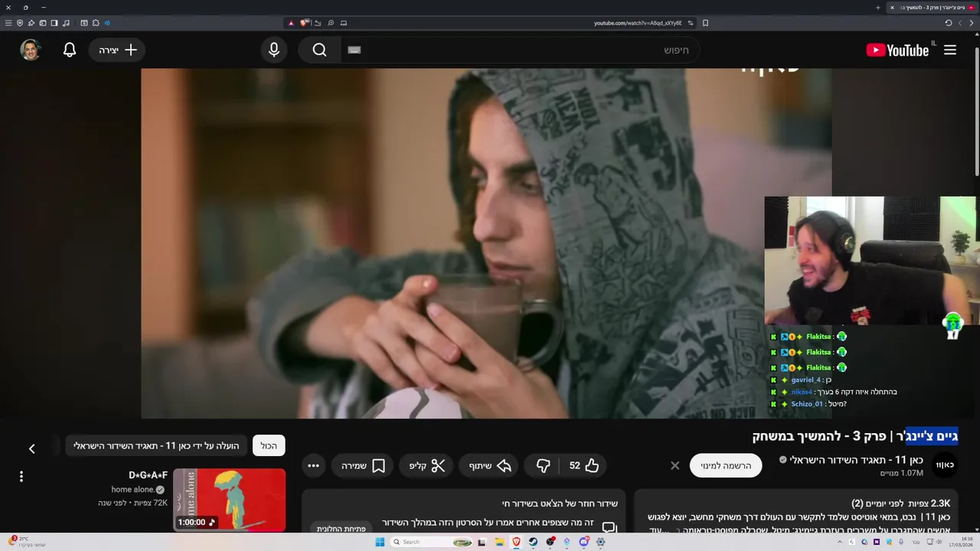Toggle the browser sidebar panel icon
The height and width of the screenshot is (551, 980).
click(x=54, y=23)
